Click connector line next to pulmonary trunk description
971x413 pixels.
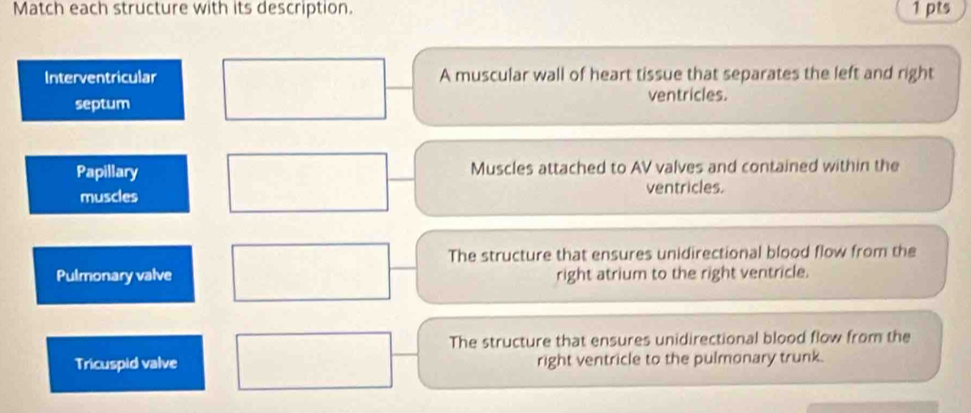[406, 355]
